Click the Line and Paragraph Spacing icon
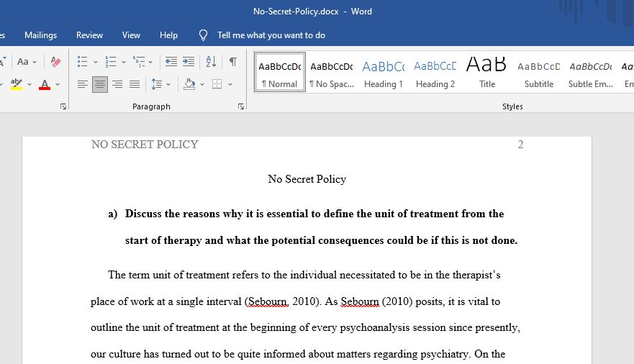The width and height of the screenshot is (634, 364). pyautogui.click(x=156, y=84)
